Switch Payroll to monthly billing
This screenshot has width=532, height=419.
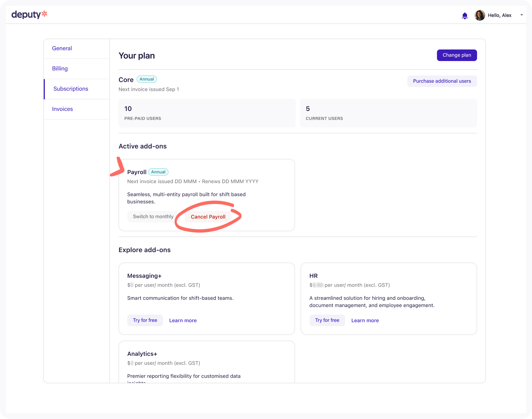(153, 217)
